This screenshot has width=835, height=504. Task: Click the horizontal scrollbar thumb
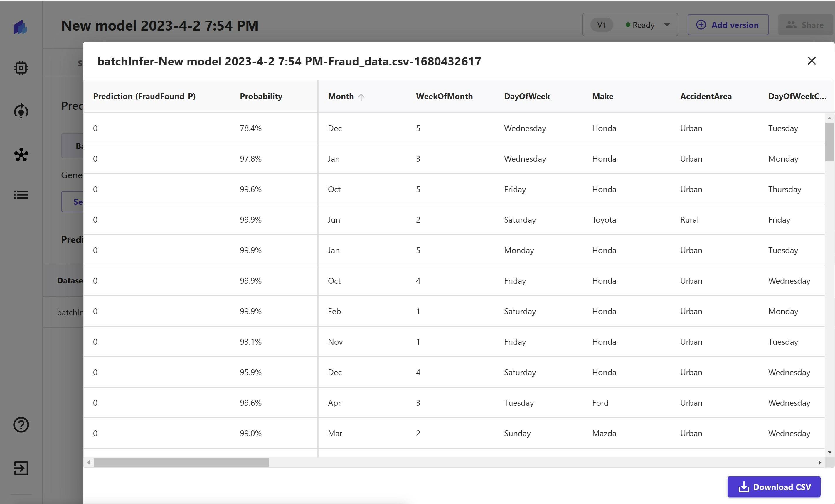click(181, 462)
